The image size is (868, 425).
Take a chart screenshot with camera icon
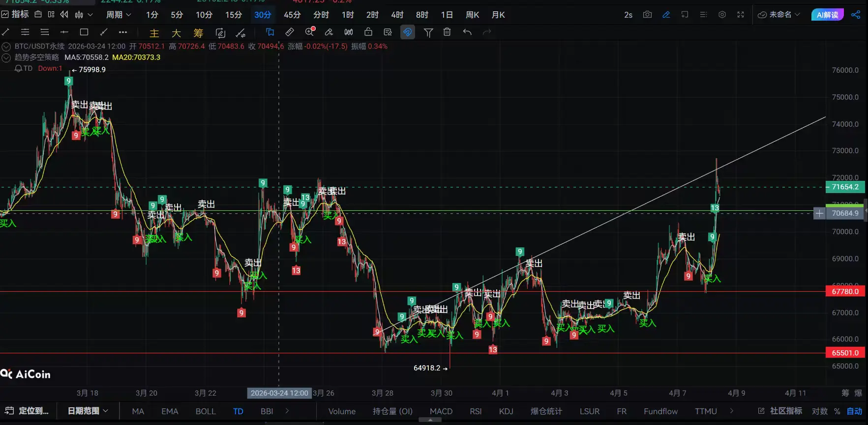647,15
